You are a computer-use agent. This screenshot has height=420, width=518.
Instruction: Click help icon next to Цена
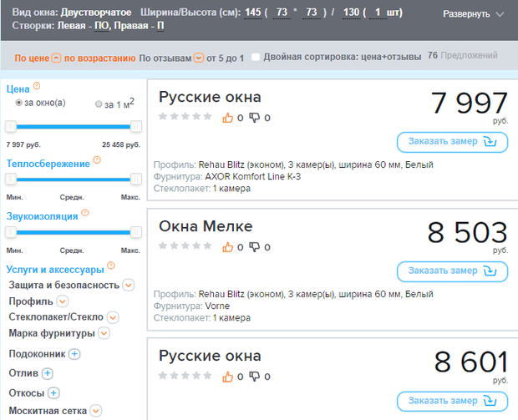(37, 86)
